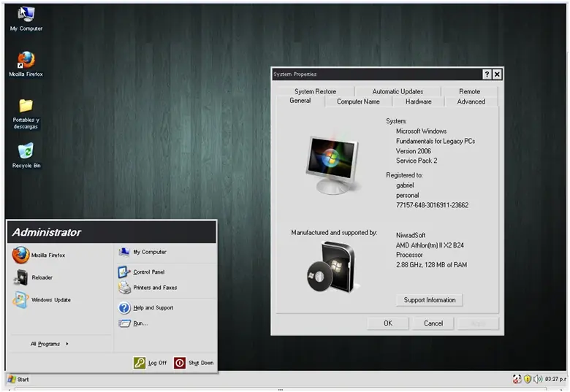Click the panda tray icon
This screenshot has width=570, height=392.
[x=517, y=380]
